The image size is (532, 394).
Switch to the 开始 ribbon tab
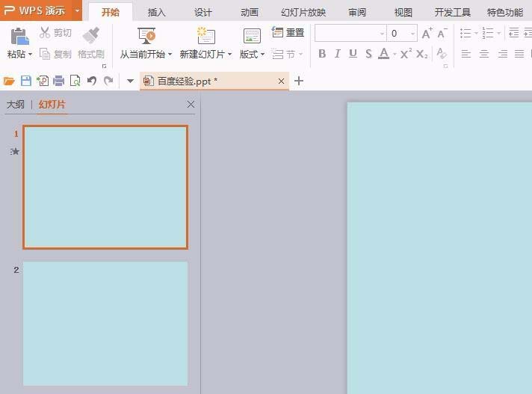tap(111, 12)
